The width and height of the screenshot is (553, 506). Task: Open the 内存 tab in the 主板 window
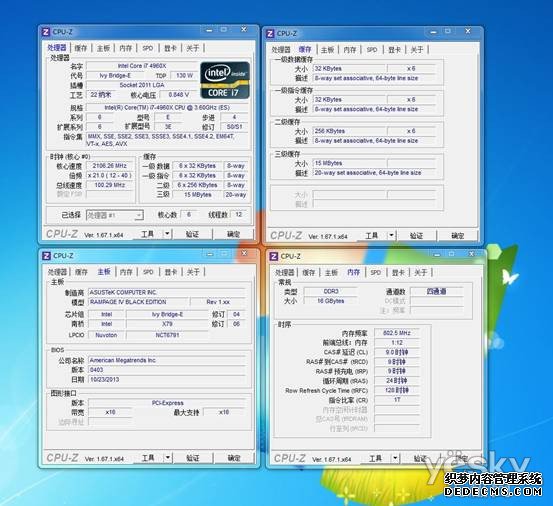(x=126, y=272)
